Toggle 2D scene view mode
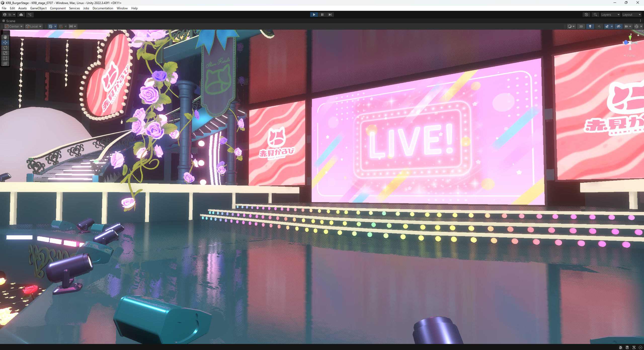This screenshot has width=644, height=350. 581,26
